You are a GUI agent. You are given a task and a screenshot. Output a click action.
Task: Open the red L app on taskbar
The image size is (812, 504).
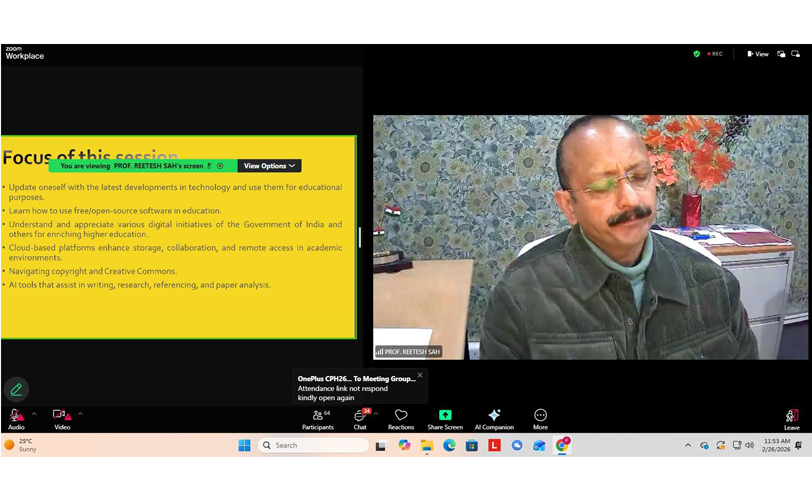pyautogui.click(x=495, y=445)
